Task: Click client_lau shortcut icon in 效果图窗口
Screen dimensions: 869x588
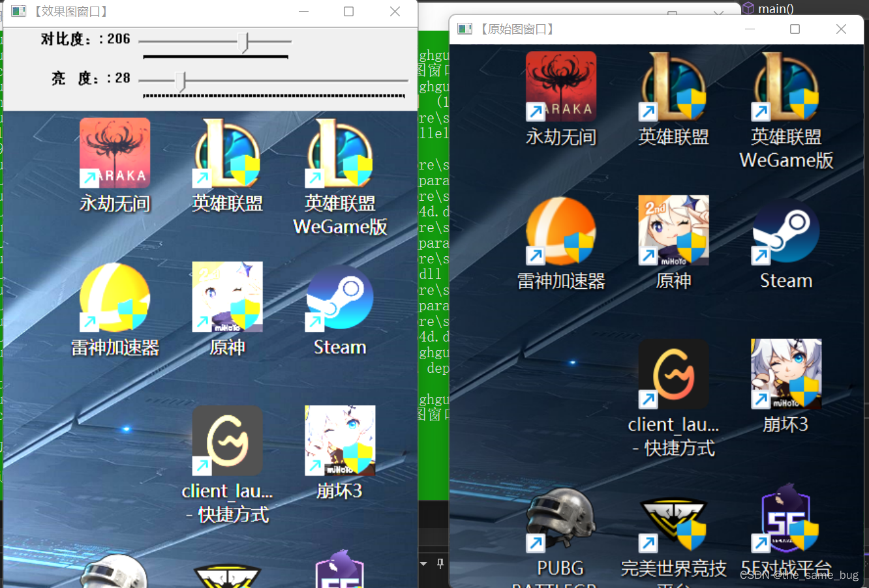Action: pyautogui.click(x=227, y=441)
